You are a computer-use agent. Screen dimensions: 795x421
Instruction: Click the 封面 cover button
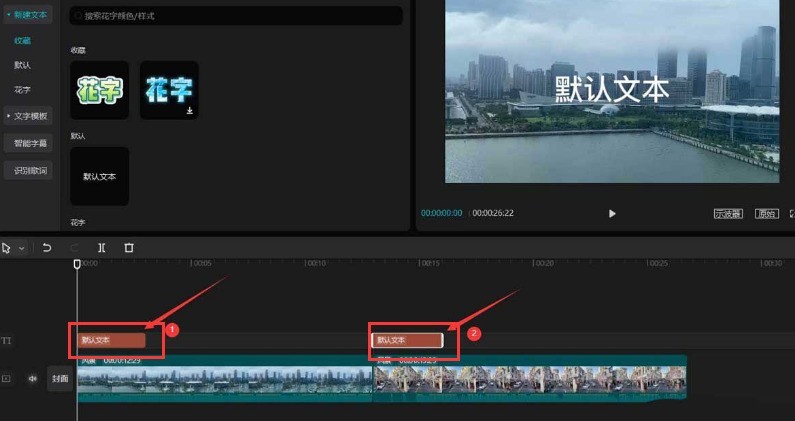[x=60, y=379]
